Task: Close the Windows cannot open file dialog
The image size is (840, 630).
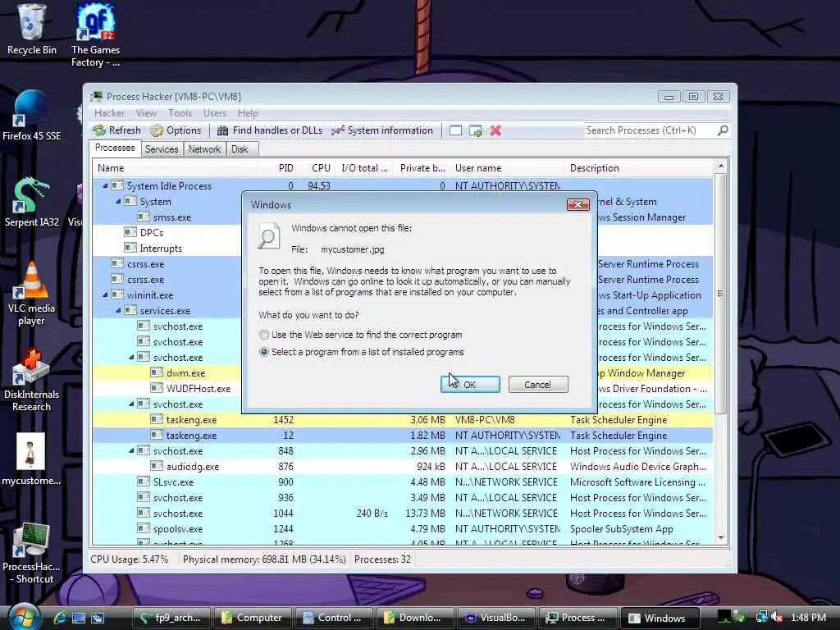Action: point(578,204)
